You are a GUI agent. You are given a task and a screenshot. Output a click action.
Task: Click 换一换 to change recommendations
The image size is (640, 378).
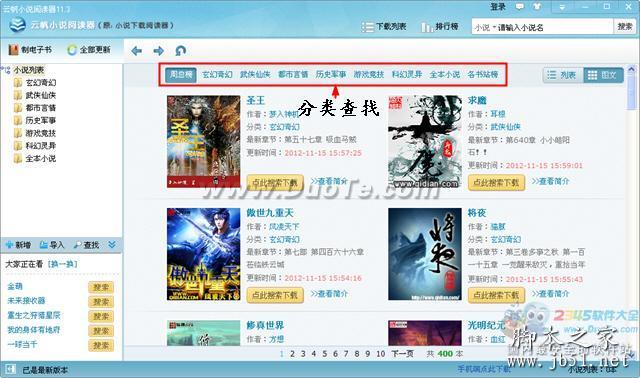[x=62, y=264]
